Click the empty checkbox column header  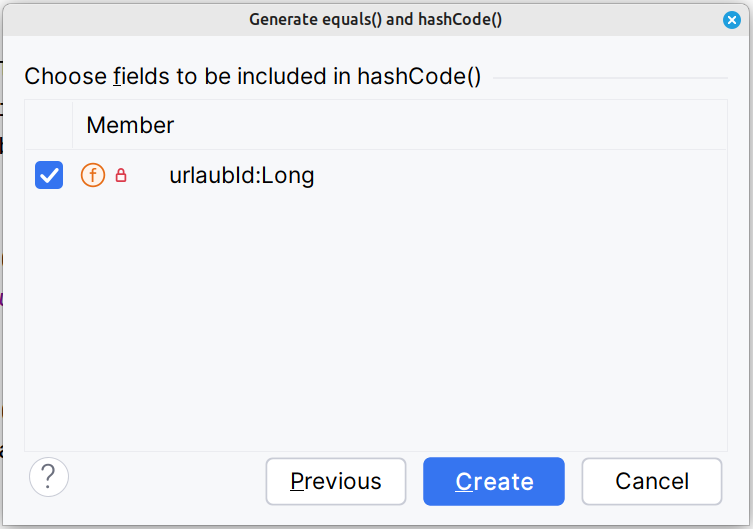(x=49, y=125)
